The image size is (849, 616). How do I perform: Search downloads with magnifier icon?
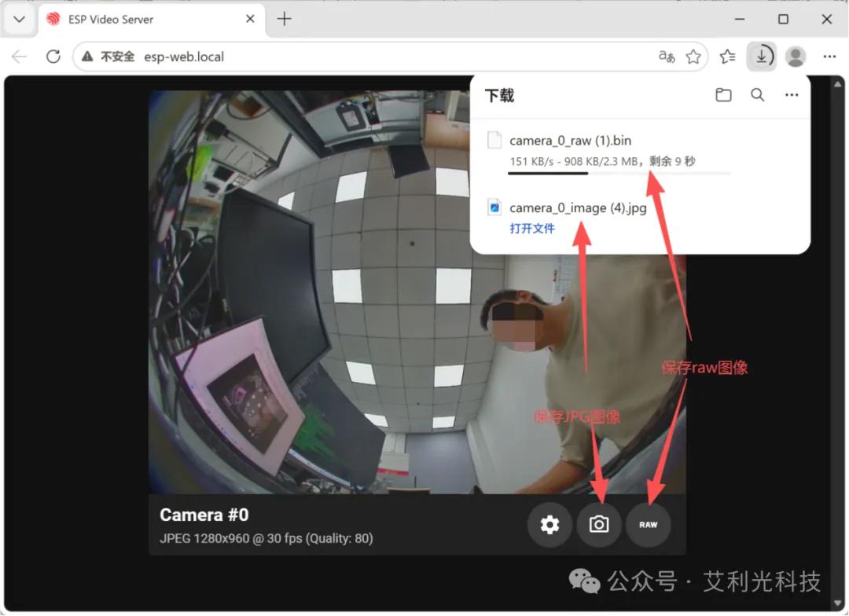(x=758, y=95)
